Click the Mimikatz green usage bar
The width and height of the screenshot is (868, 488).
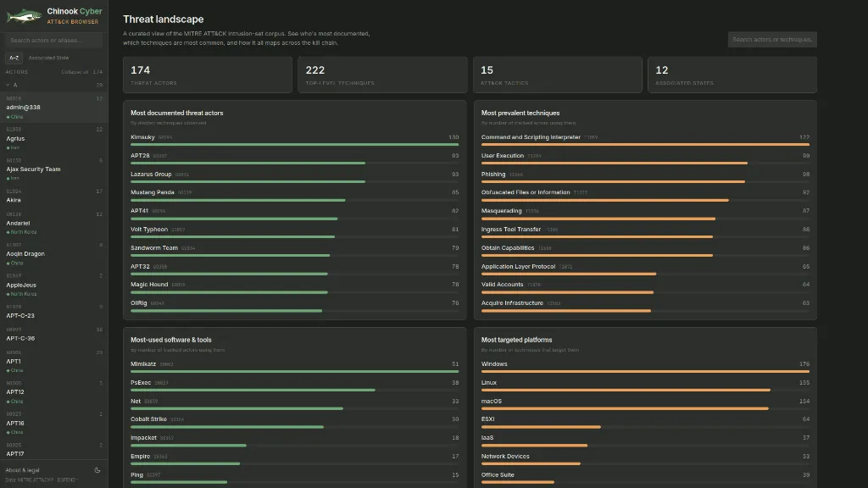pyautogui.click(x=294, y=371)
